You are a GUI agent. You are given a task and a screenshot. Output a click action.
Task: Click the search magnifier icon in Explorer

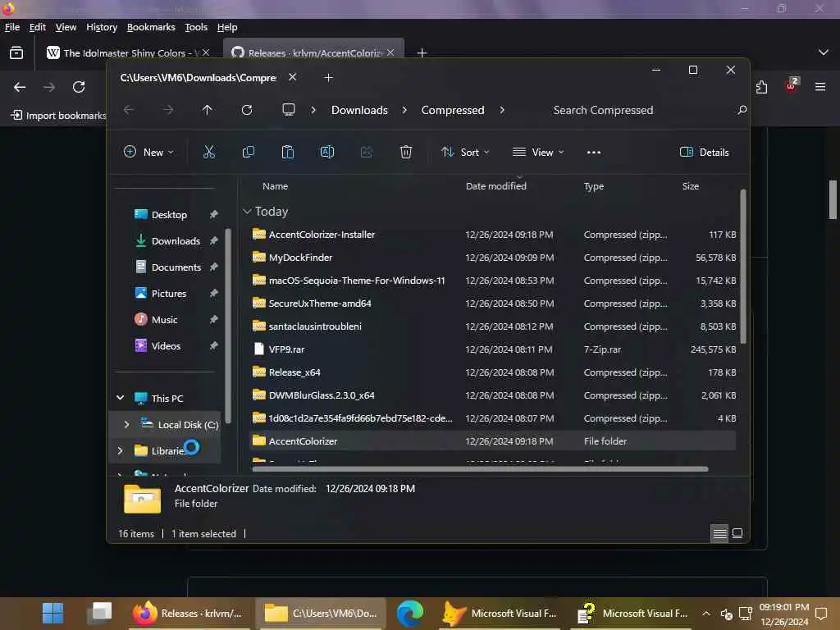742,110
